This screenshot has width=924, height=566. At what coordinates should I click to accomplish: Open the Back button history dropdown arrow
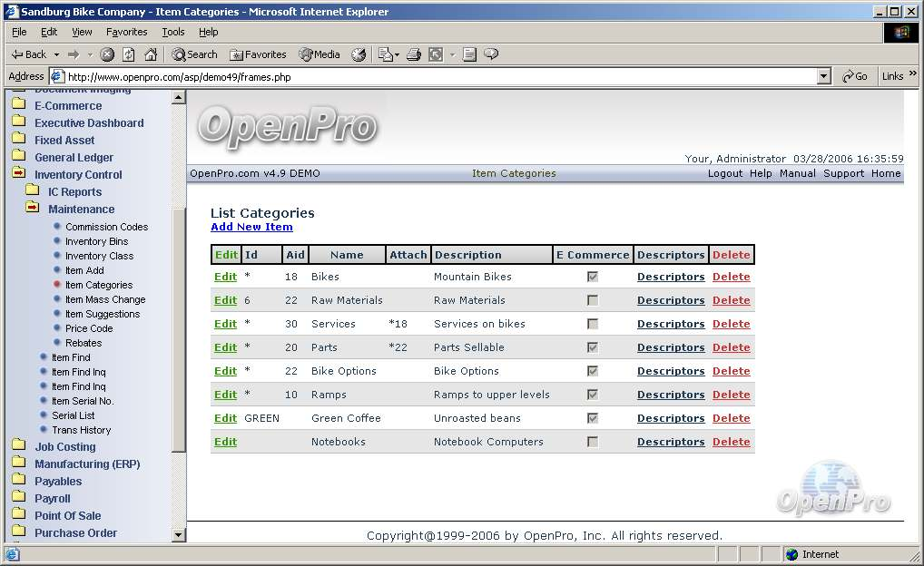click(x=56, y=54)
